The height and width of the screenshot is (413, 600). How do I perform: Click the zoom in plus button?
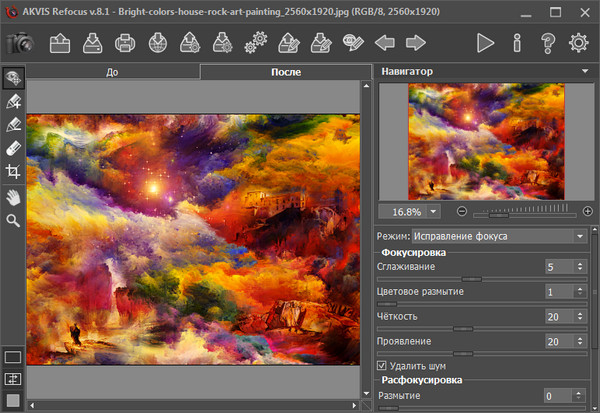coord(587,212)
